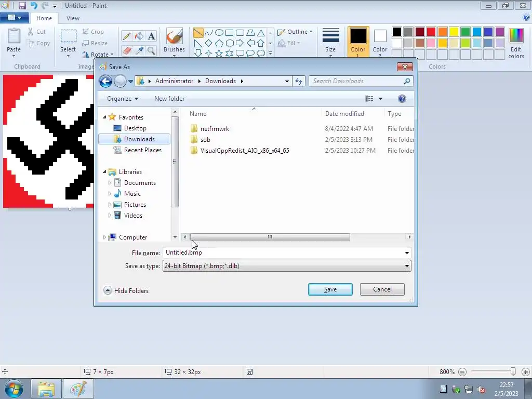
Task: Open Windows Start button
Action: pyautogui.click(x=14, y=389)
